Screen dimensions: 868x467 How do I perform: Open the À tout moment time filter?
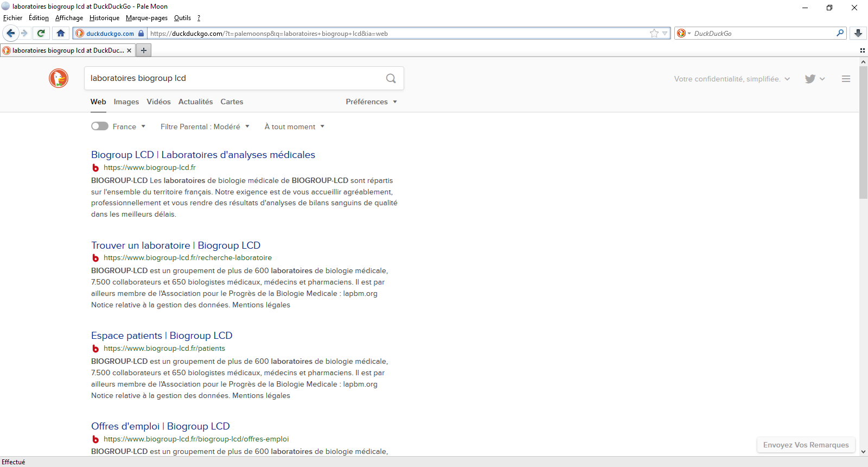coord(294,127)
